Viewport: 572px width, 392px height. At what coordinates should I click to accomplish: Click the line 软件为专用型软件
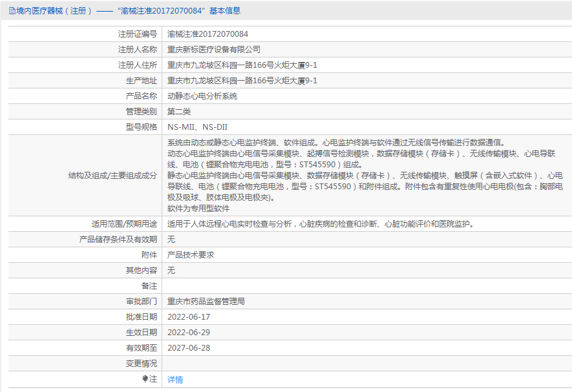(198, 208)
